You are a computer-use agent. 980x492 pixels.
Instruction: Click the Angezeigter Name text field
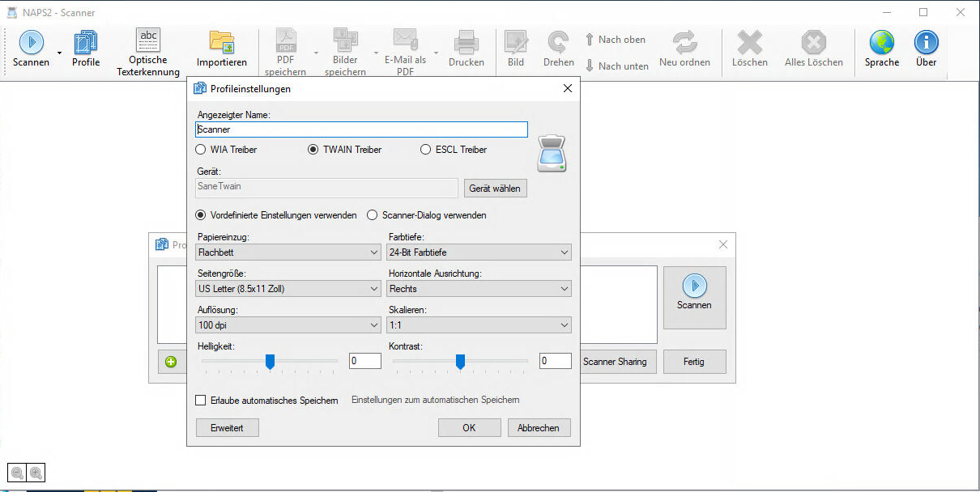(362, 129)
